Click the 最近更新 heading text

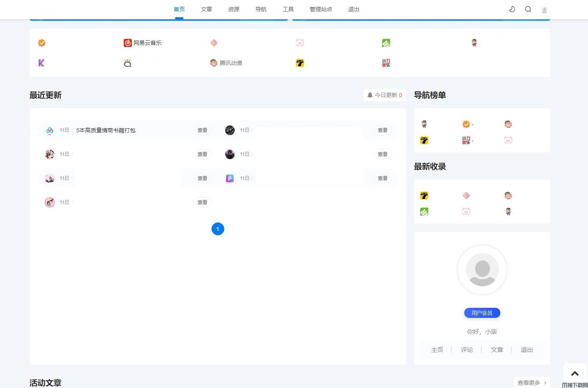[45, 95]
